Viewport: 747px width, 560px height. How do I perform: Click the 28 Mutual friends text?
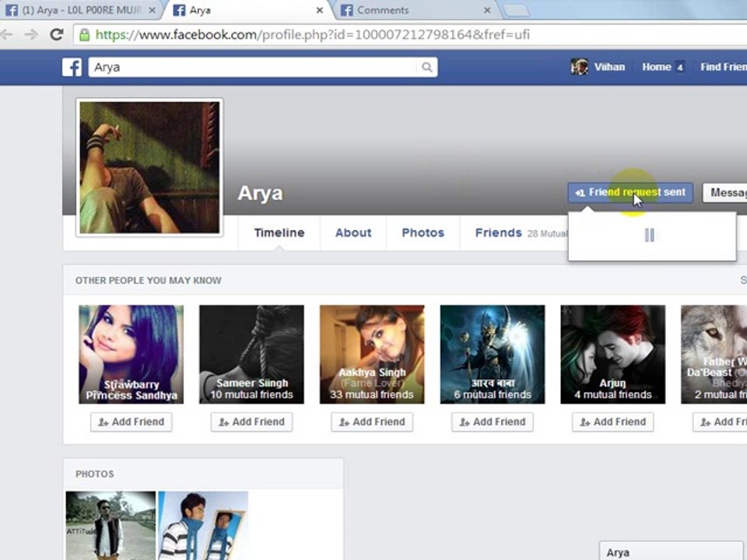pos(547,234)
